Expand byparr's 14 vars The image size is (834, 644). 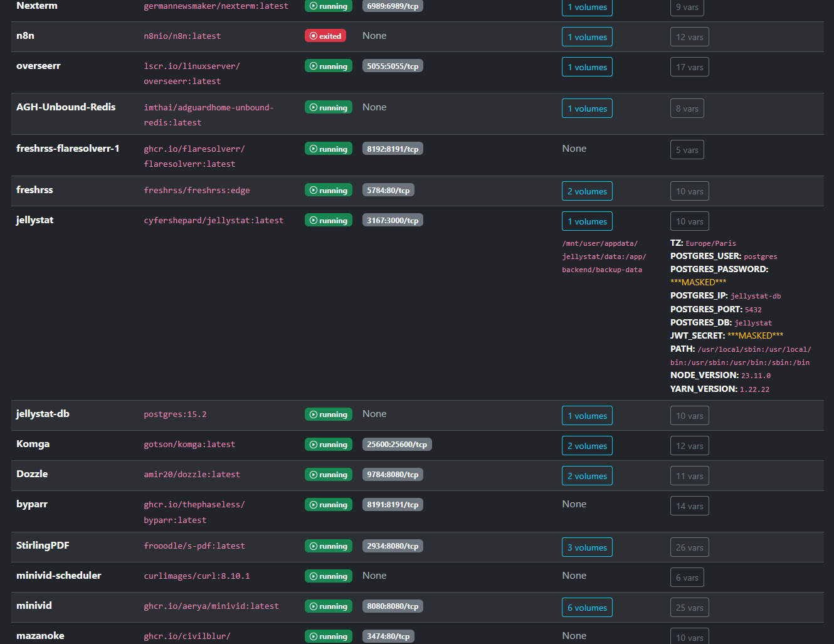(690, 506)
